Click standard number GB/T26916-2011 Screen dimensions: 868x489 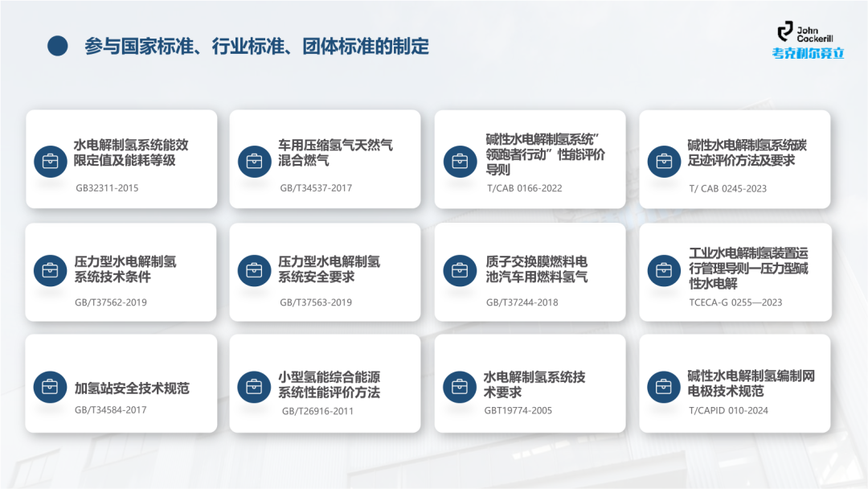(x=317, y=411)
